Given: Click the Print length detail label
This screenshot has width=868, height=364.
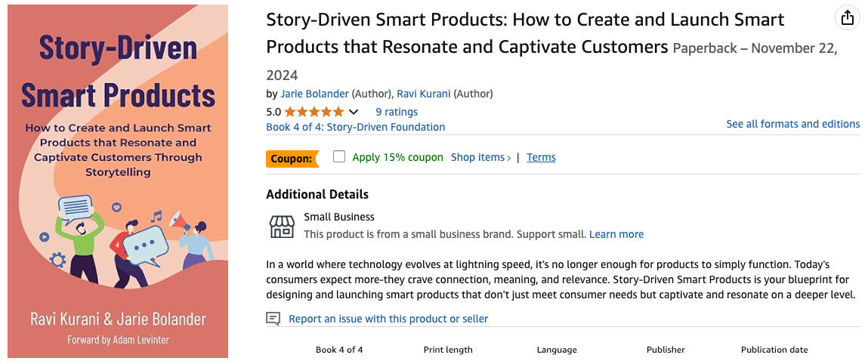Looking at the screenshot, I should tap(448, 350).
